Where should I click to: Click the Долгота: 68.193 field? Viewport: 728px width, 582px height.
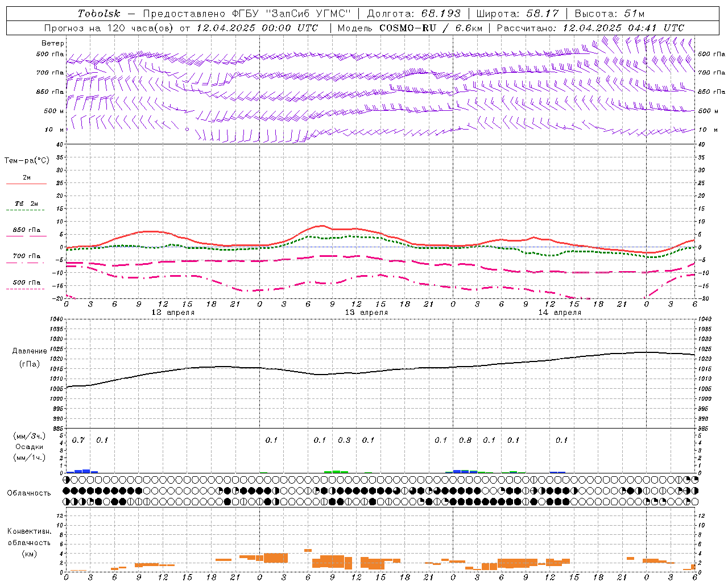pyautogui.click(x=414, y=14)
